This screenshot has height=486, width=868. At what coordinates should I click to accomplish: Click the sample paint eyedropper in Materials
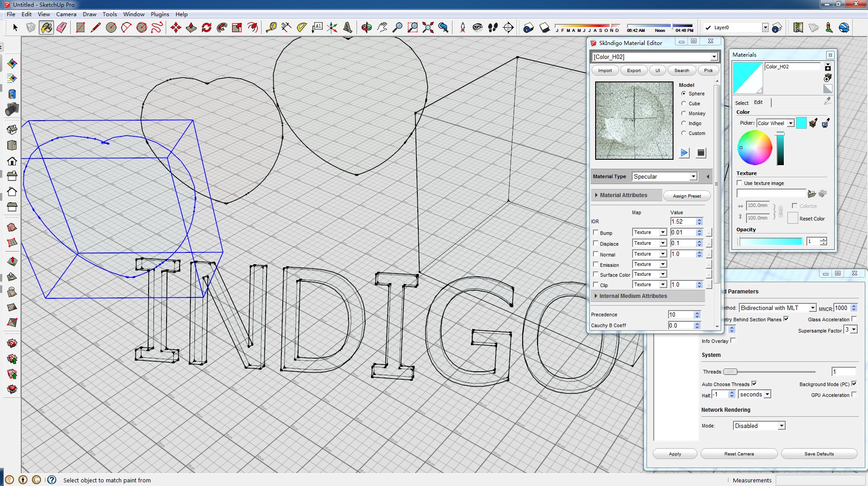coord(827,102)
